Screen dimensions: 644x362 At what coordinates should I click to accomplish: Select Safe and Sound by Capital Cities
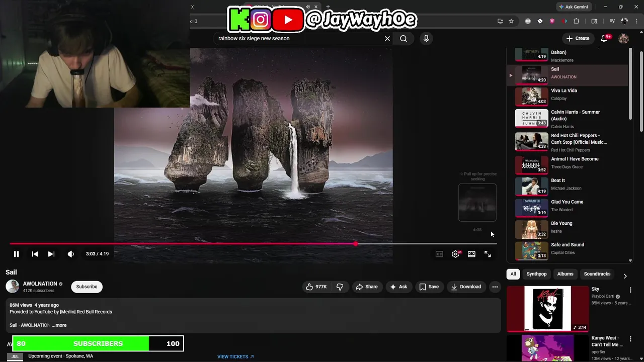(569, 250)
